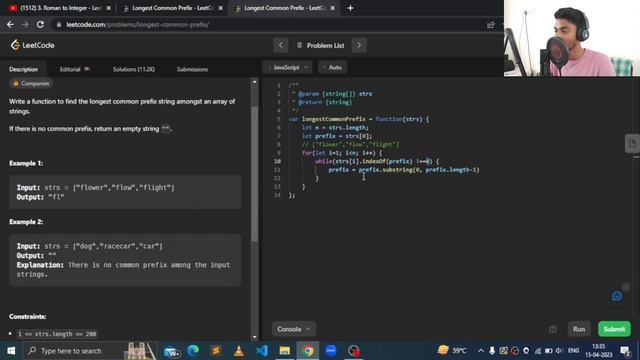Viewport: 640px width, 360px height.
Task: Open VLC media player from taskbar
Action: 239,351
